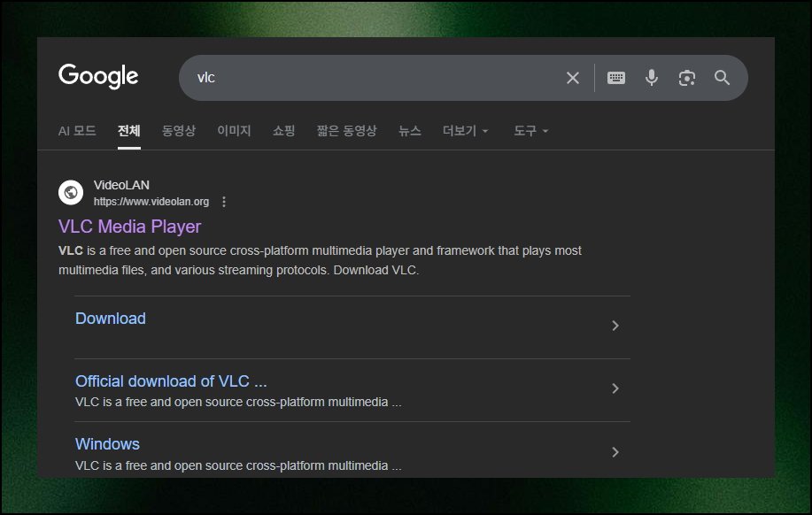Search by image with the Lens camera icon
812x515 pixels.
tap(686, 78)
